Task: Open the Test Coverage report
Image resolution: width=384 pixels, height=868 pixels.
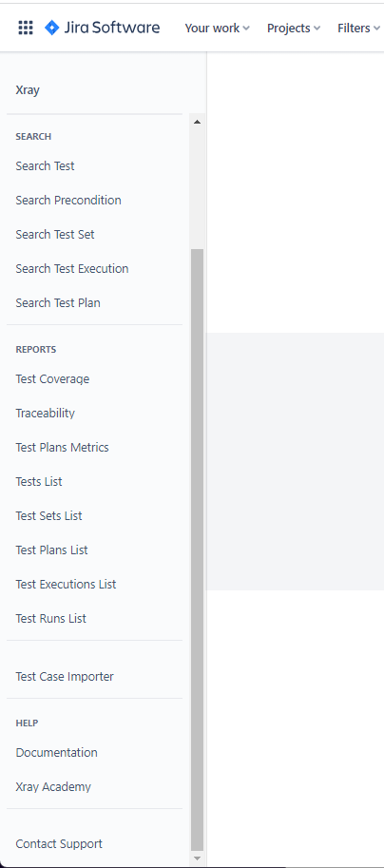Action: 52,379
